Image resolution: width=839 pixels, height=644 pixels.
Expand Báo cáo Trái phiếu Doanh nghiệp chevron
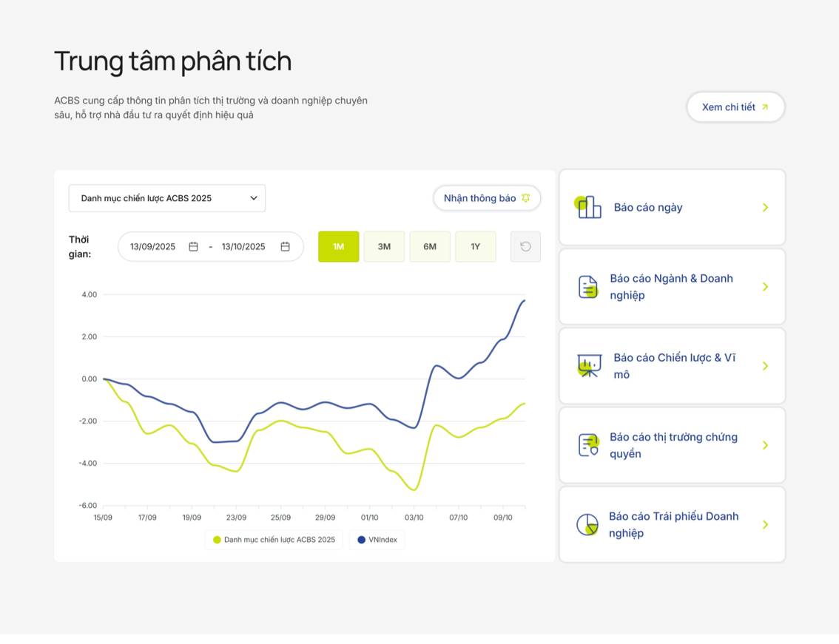pos(765,525)
